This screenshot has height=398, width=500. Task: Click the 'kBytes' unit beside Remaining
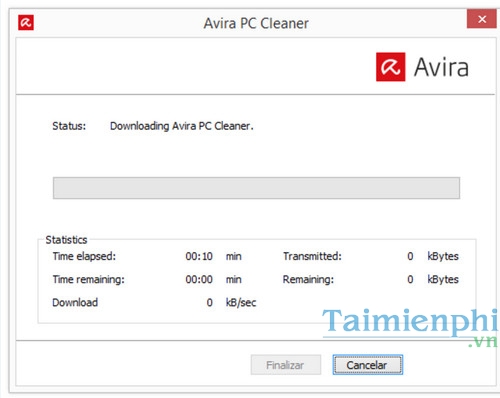[443, 279]
